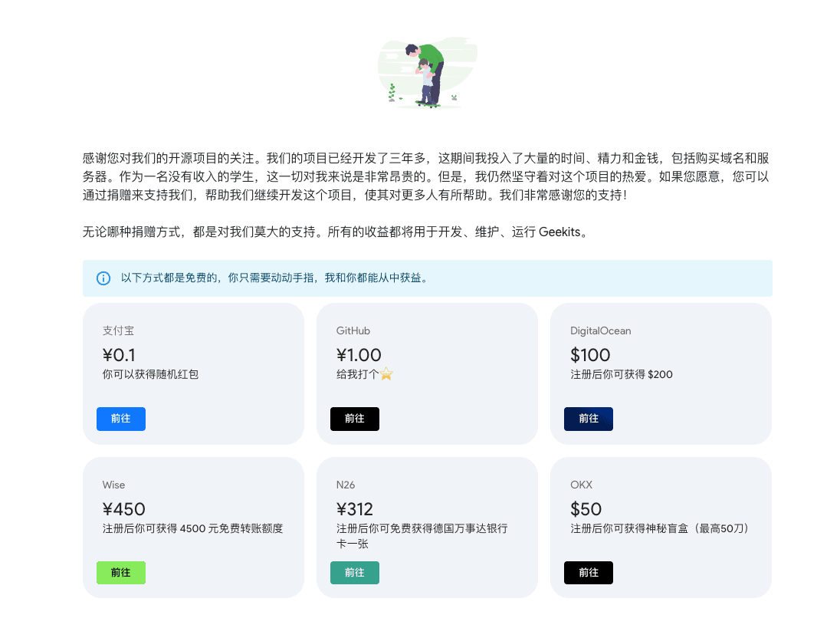Viewport: 840px width, 628px height.
Task: Click the banner text starting with 以下方式都是免费的
Action: tap(274, 278)
